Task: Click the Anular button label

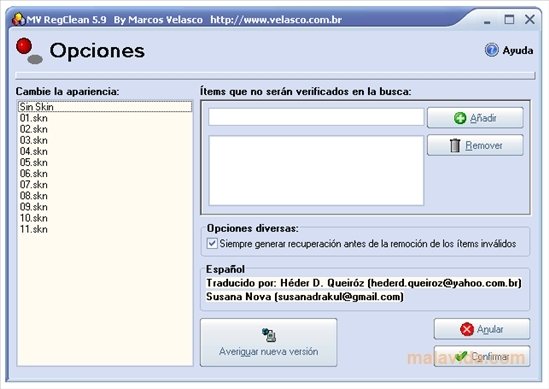Action: coord(489,329)
